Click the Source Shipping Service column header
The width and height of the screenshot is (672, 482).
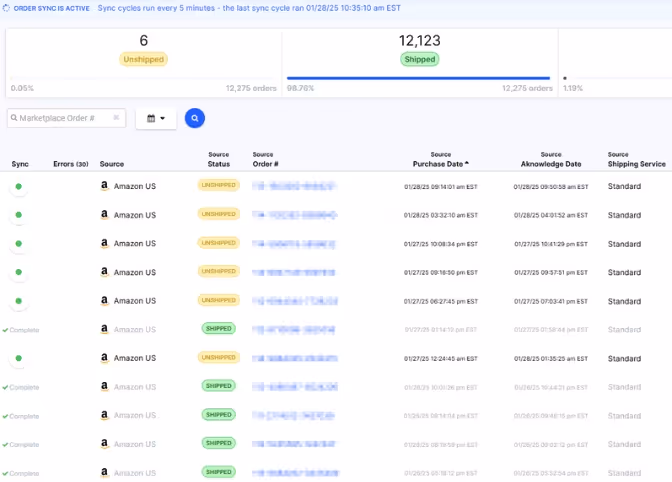click(636, 159)
